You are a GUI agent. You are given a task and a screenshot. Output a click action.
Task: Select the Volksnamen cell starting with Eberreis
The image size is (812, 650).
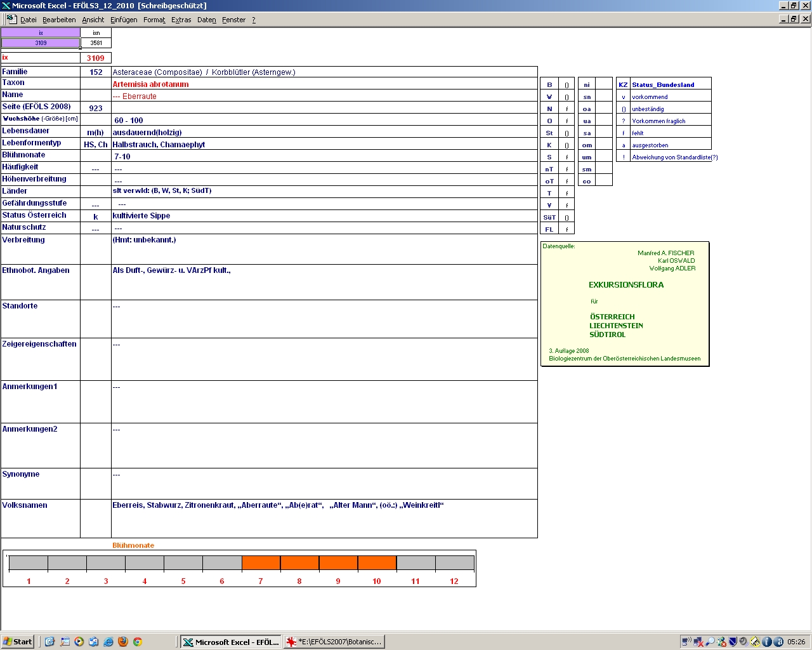(324, 519)
